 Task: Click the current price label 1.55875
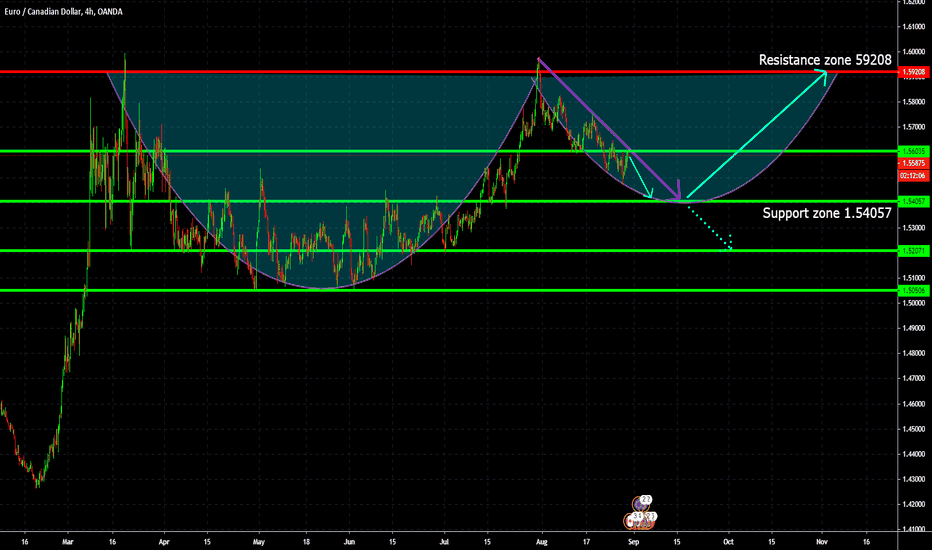[x=914, y=163]
